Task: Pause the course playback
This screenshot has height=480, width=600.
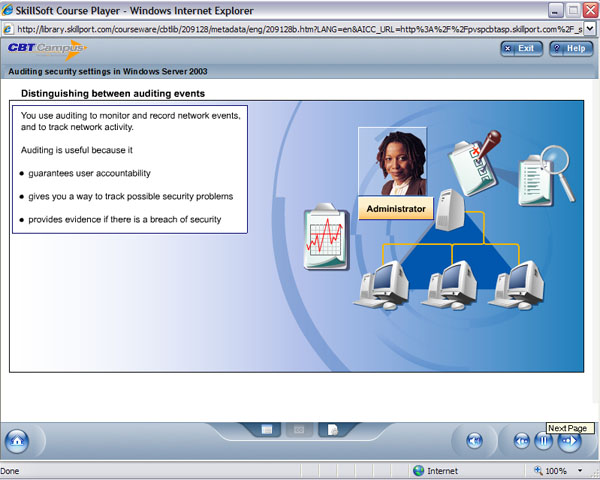Action: click(x=545, y=441)
